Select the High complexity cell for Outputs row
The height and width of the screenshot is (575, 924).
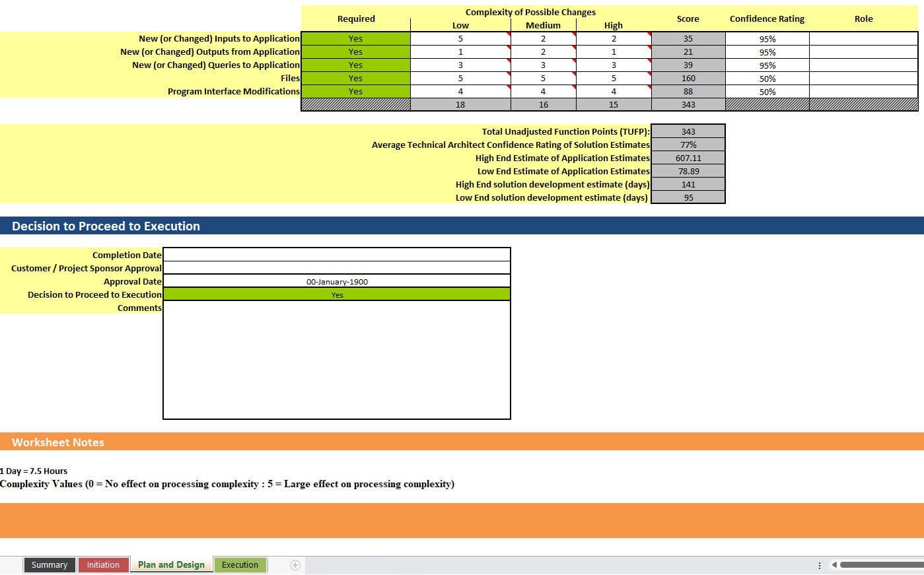[x=614, y=52]
